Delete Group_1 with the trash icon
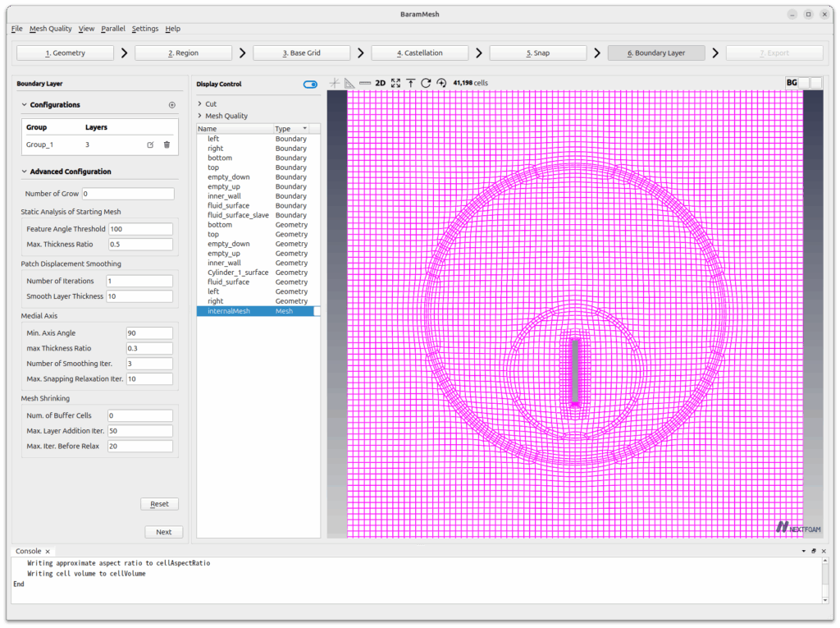Image resolution: width=840 pixels, height=628 pixels. coord(167,144)
